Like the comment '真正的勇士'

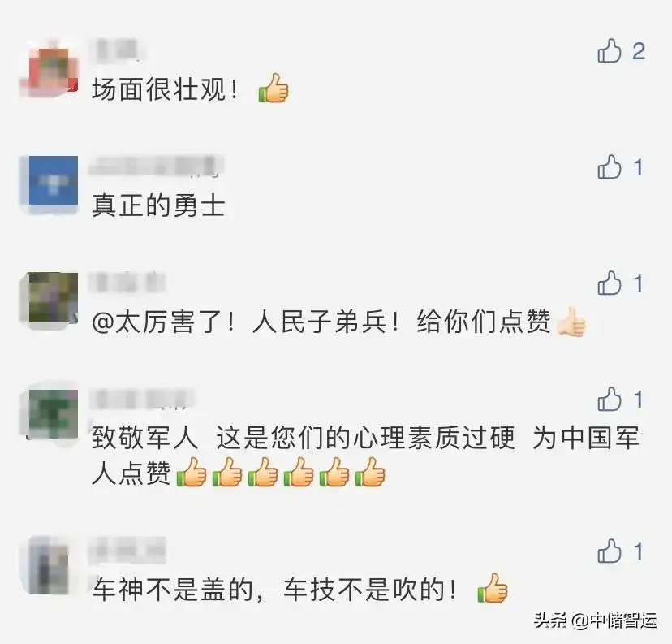pos(609,166)
